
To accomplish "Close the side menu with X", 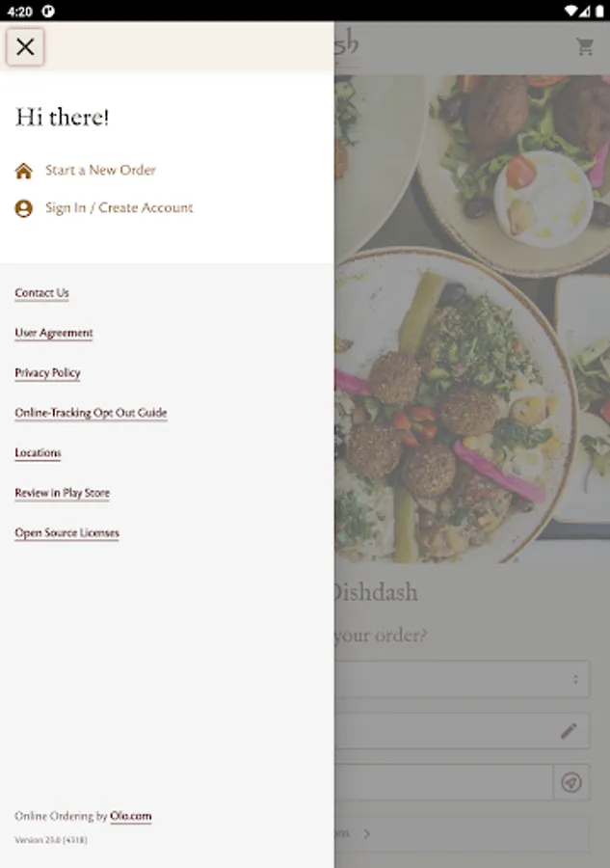I will pos(25,46).
